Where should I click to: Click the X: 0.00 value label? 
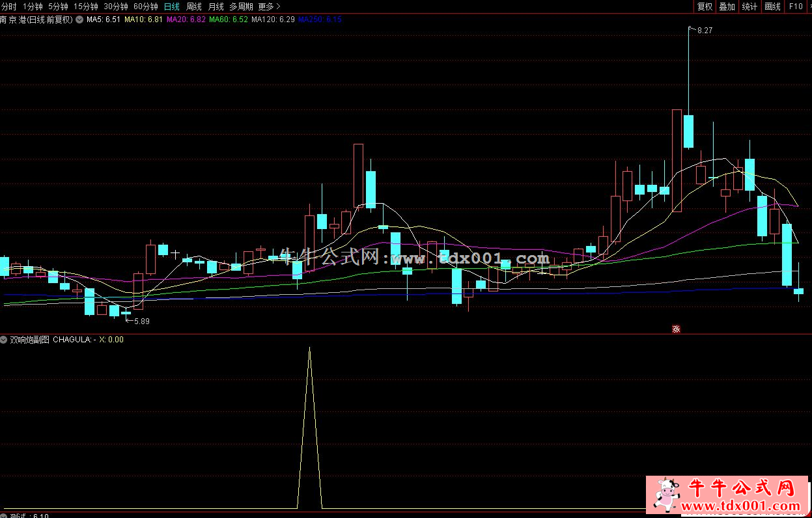coord(111,340)
